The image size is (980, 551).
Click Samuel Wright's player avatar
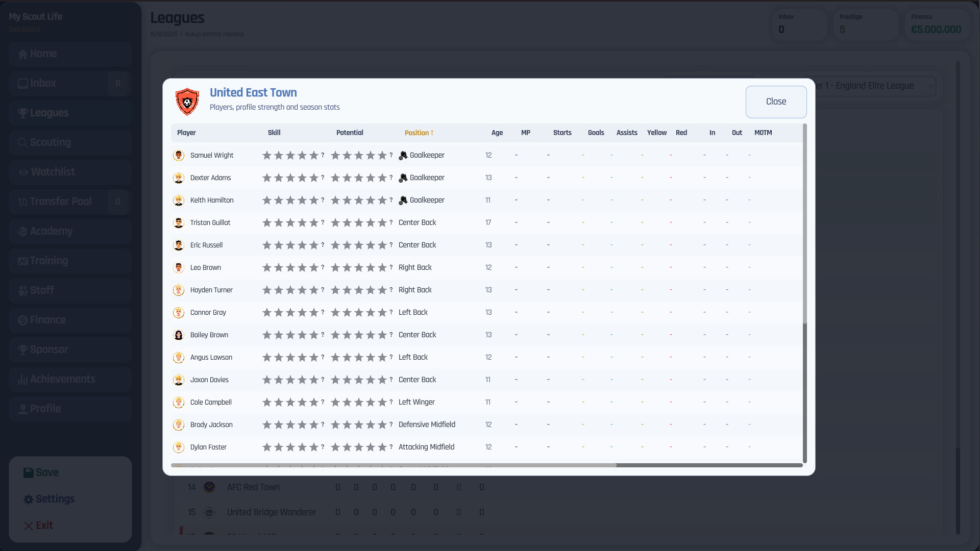coord(179,156)
